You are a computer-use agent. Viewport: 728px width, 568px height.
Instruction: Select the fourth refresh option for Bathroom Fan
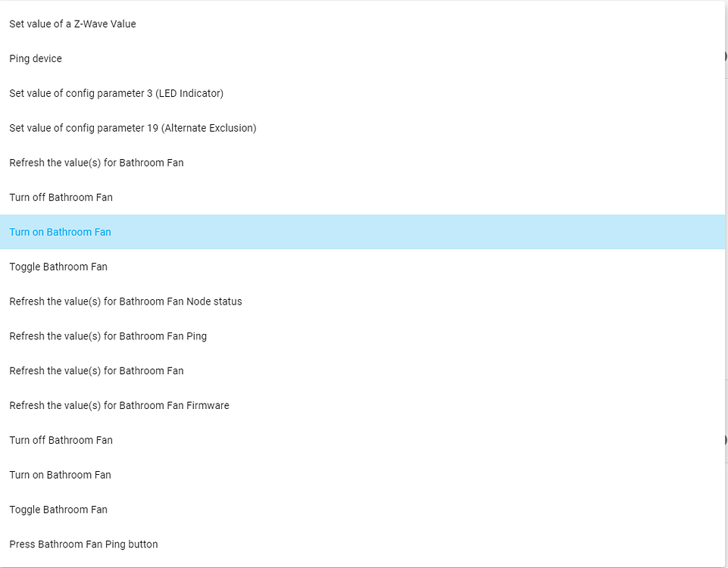pyautogui.click(x=96, y=371)
